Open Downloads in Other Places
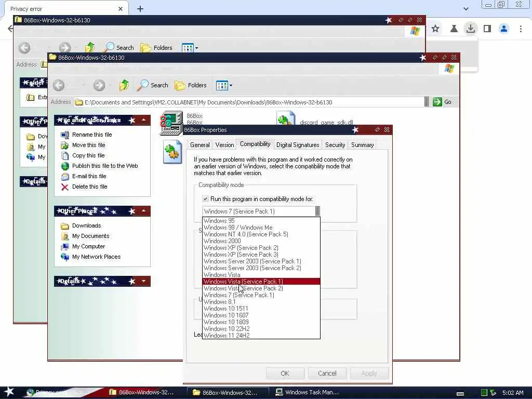The image size is (532, 399). 81,225
